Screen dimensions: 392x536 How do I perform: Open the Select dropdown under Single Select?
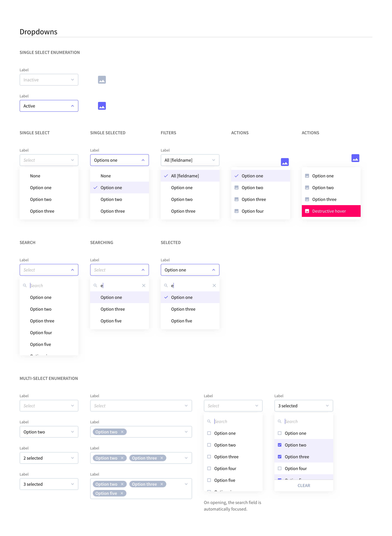click(49, 160)
